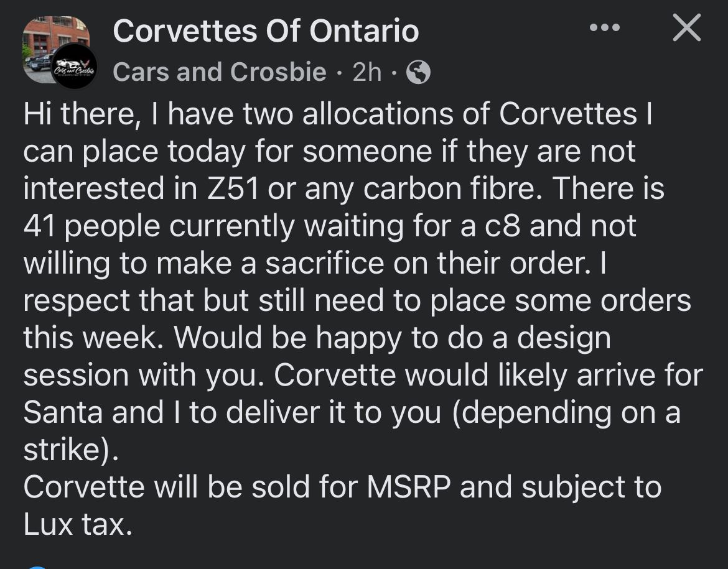Click the "Hi there" opening words

click(76, 116)
